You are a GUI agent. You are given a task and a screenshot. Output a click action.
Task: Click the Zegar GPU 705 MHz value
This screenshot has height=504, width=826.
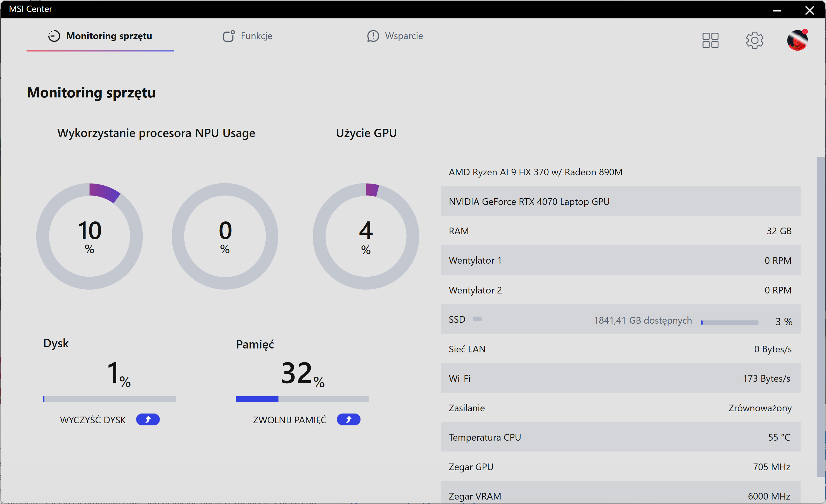772,467
